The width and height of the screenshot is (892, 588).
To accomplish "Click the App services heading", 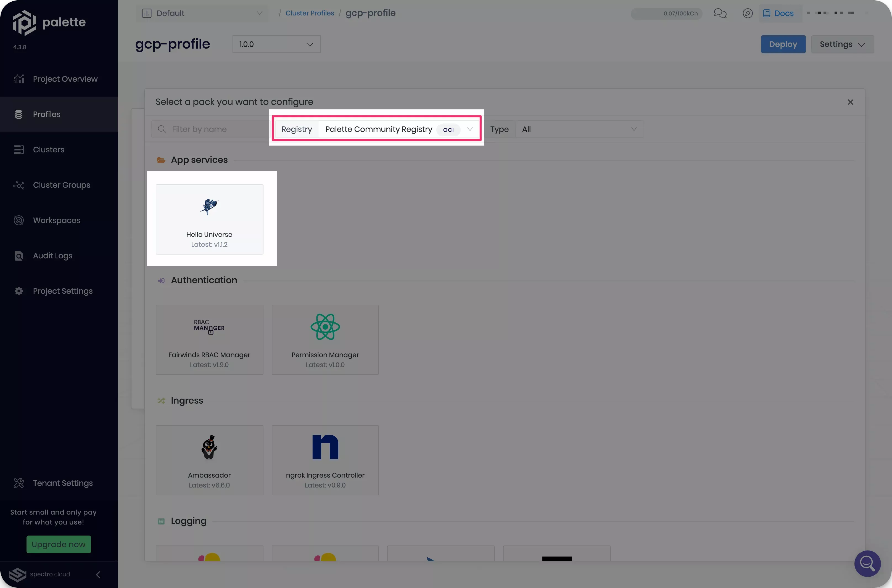I will (199, 160).
